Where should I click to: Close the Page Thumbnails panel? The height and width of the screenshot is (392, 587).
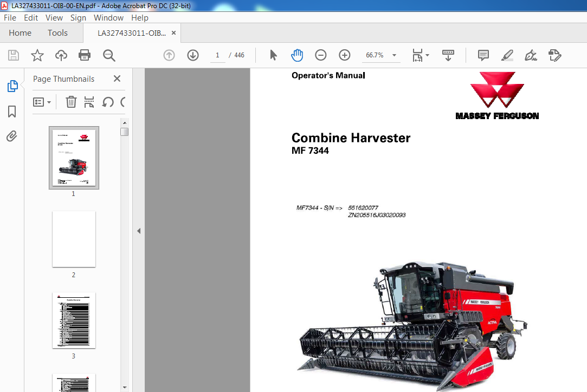(117, 79)
